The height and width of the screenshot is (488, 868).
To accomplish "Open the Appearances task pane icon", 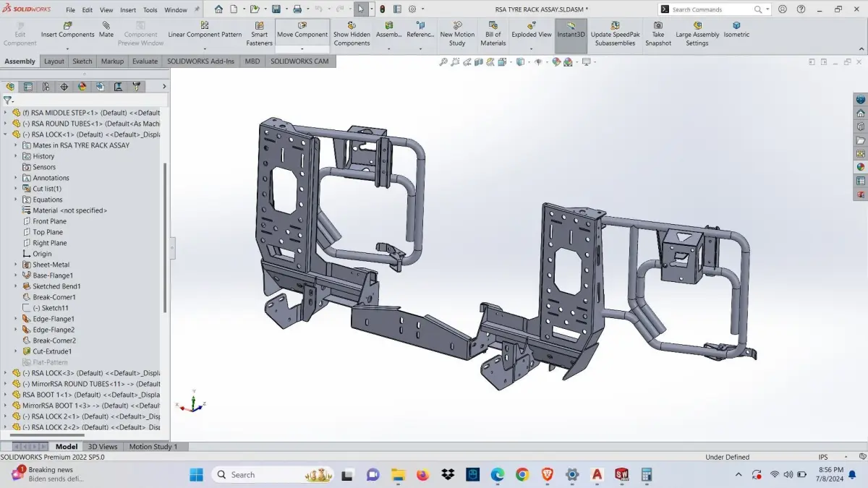I will 860,167.
